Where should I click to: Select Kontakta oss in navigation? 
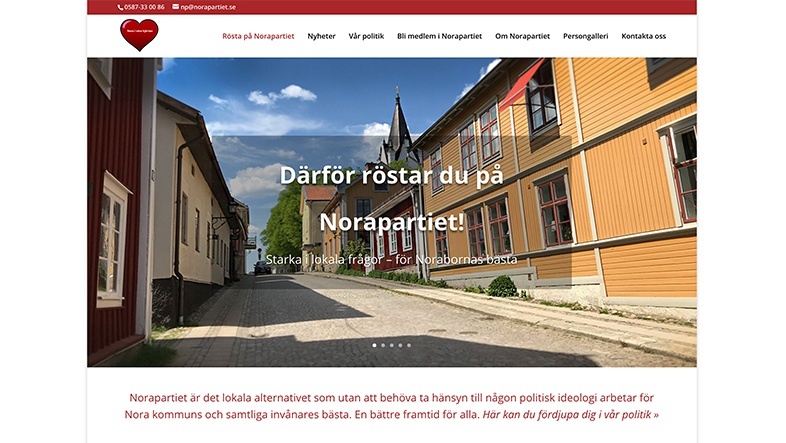(644, 36)
